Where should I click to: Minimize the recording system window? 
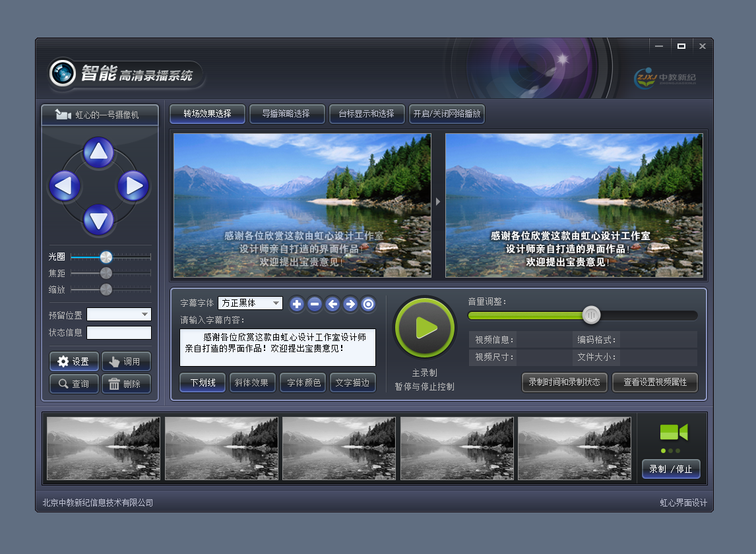click(x=659, y=46)
